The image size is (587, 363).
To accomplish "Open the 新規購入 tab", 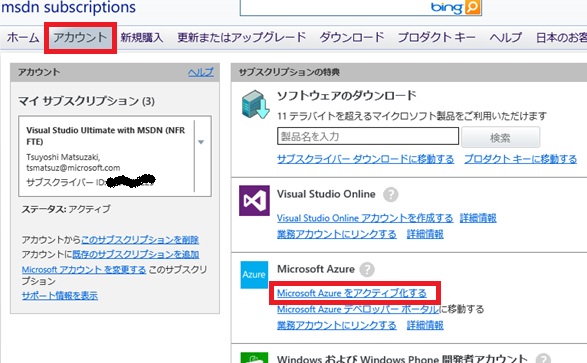I will tap(142, 37).
